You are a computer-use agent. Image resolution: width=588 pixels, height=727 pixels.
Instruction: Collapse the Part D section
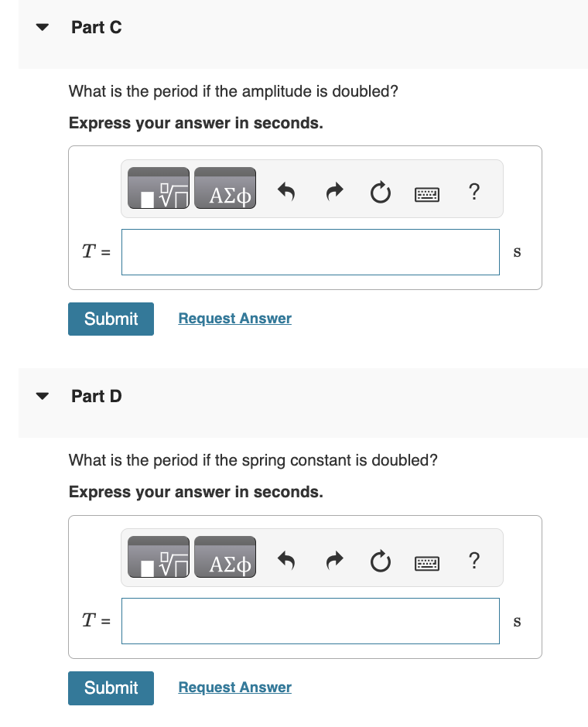43,397
